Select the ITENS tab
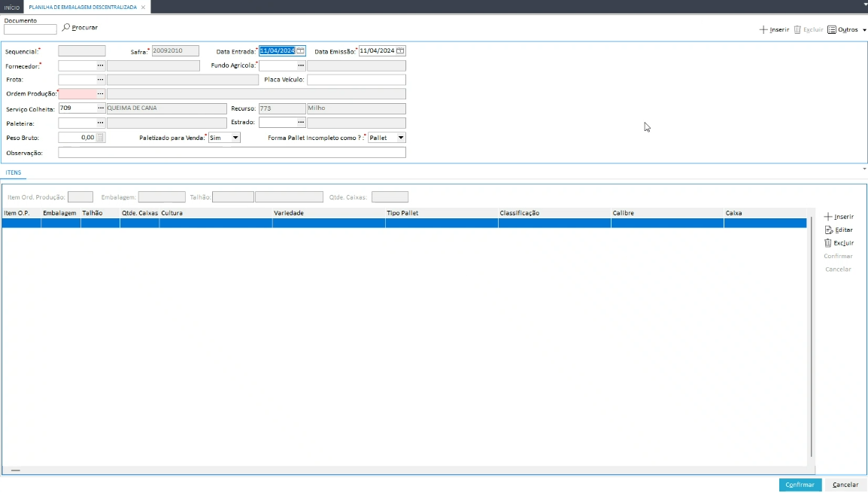 pos(14,173)
